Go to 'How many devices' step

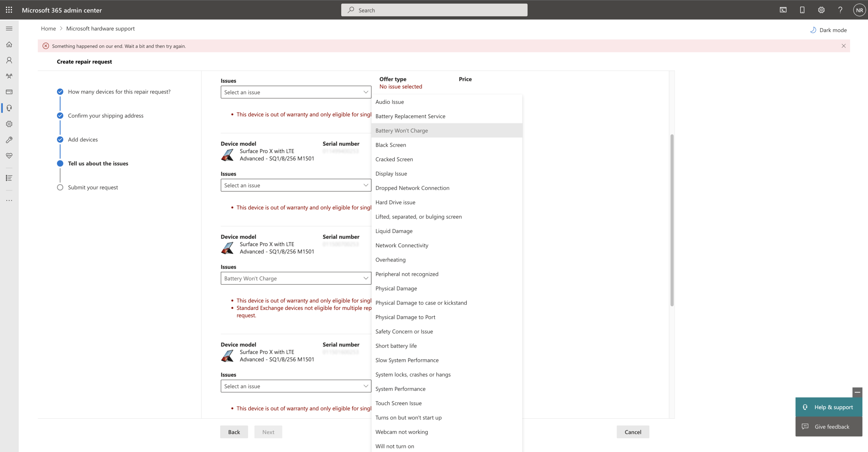(114, 92)
